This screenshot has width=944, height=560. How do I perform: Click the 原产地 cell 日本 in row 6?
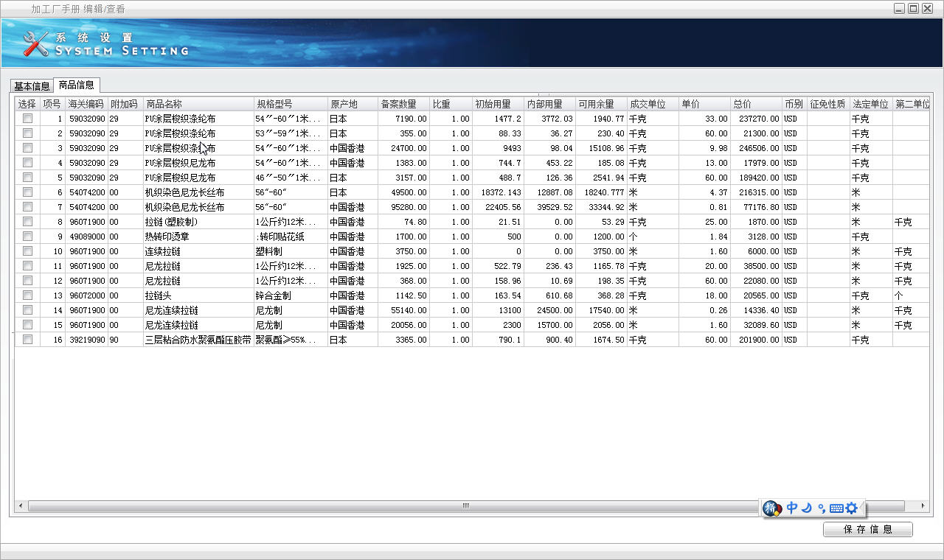click(x=352, y=192)
